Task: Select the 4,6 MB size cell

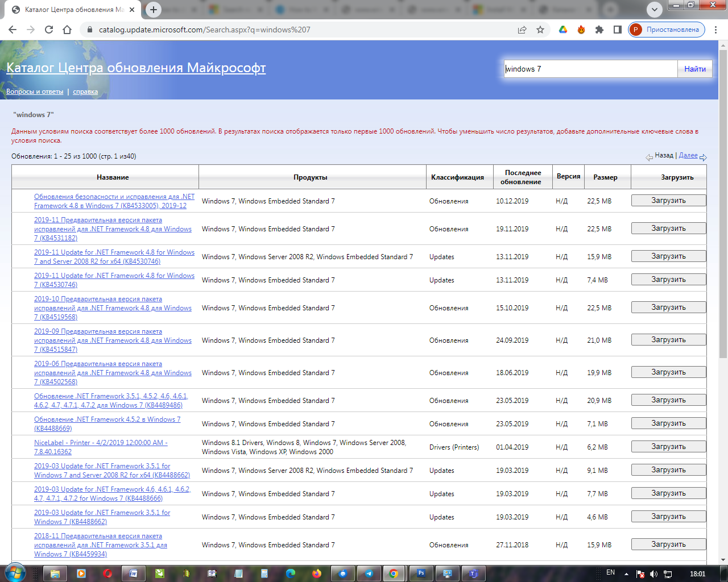Action: click(597, 517)
